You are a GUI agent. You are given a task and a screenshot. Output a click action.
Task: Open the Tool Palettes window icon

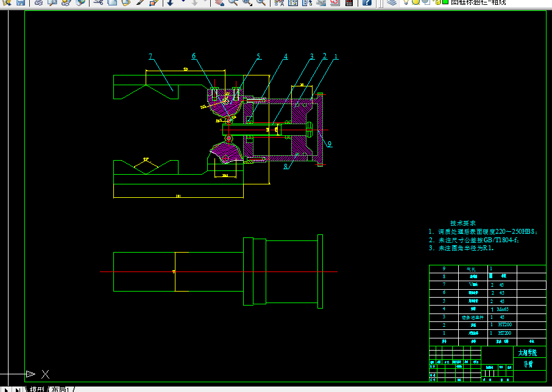pyautogui.click(x=307, y=2)
